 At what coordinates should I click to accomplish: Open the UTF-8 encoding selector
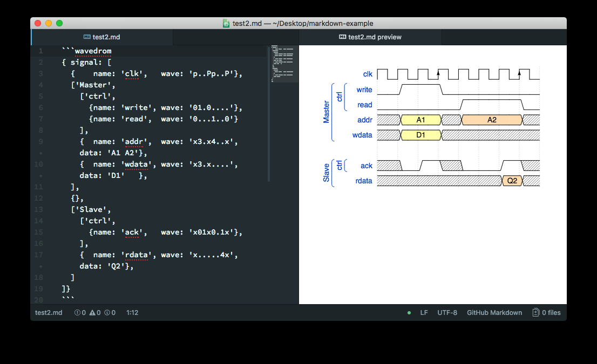point(447,313)
